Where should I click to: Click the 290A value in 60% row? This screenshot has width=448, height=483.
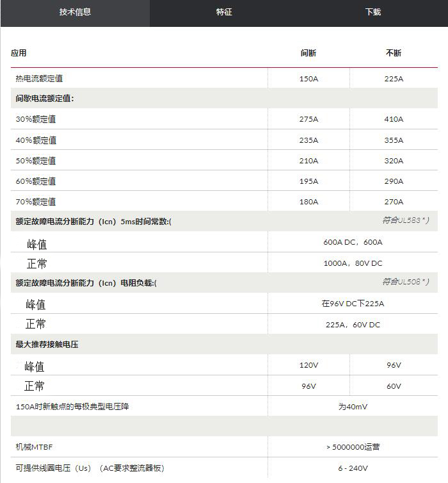394,181
